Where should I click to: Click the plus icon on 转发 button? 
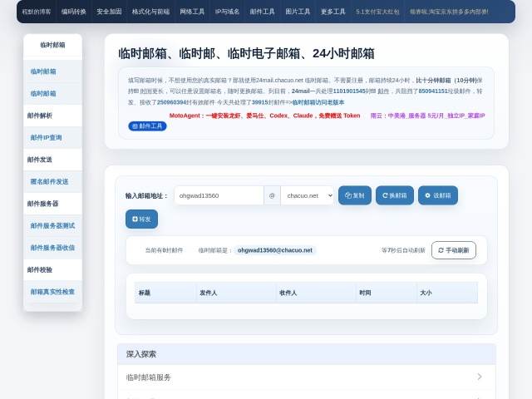pos(135,219)
